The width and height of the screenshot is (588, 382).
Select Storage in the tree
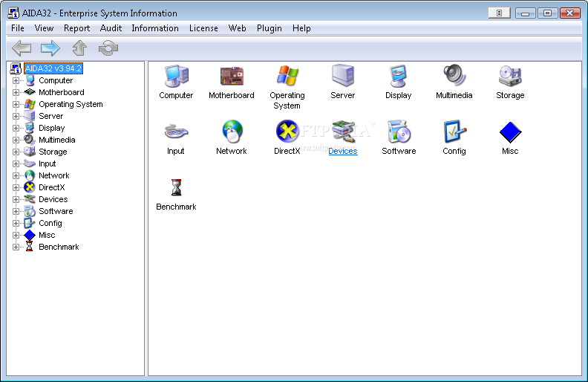click(53, 152)
